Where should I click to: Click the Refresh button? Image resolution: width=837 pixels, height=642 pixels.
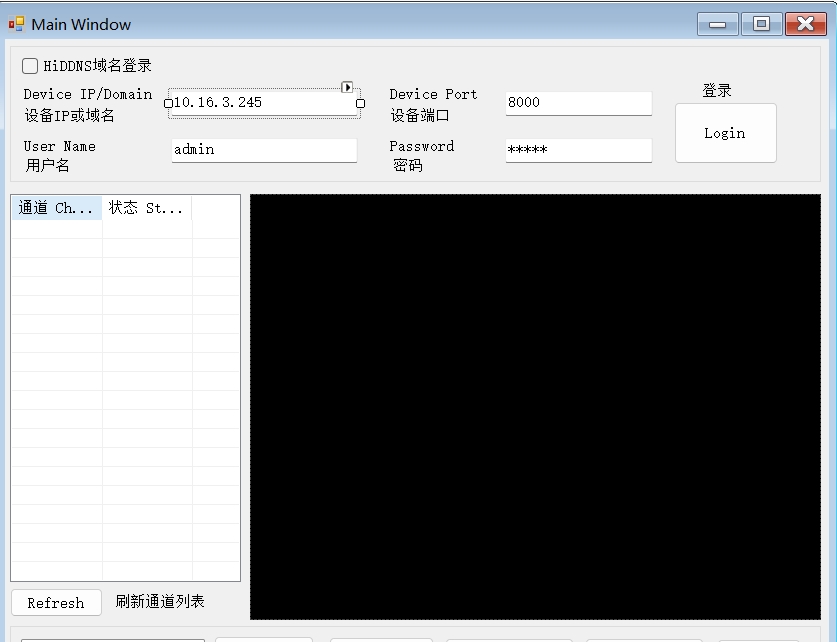57,603
